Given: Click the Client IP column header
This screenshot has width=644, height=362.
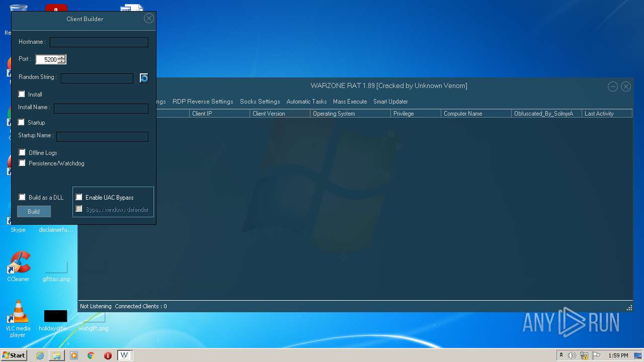Looking at the screenshot, I should pos(219,114).
